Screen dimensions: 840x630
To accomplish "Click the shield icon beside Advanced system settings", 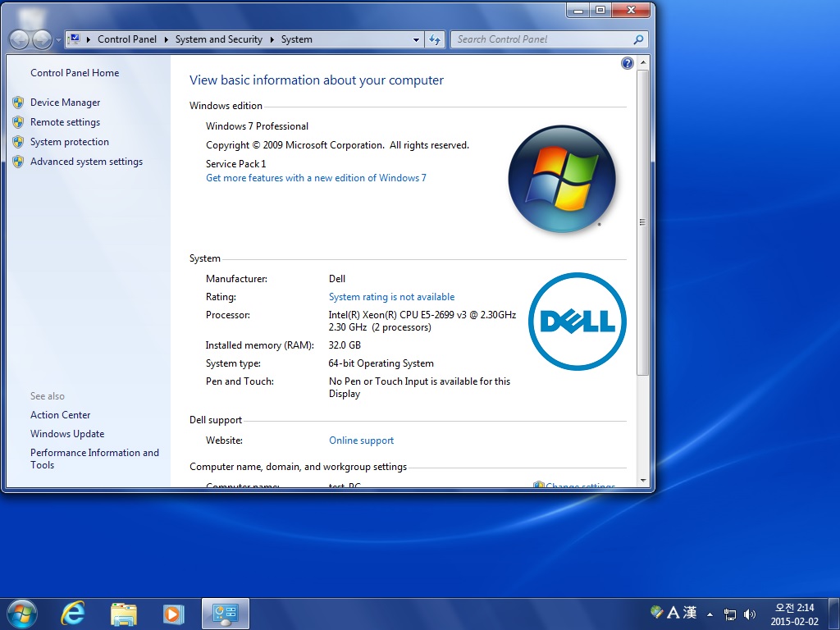I will [x=18, y=162].
